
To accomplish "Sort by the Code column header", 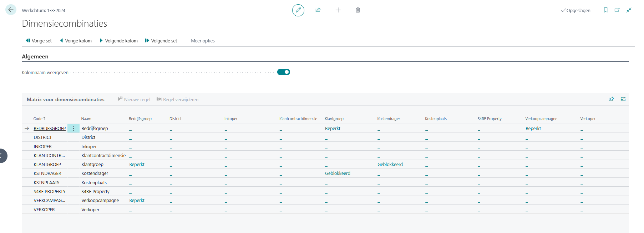I will [x=39, y=119].
